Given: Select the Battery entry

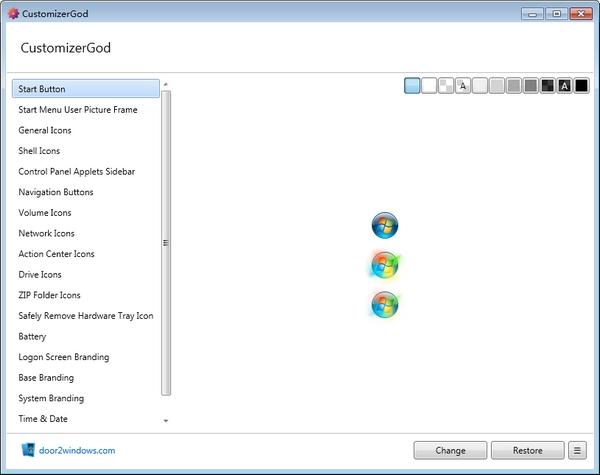Looking at the screenshot, I should (x=86, y=336).
